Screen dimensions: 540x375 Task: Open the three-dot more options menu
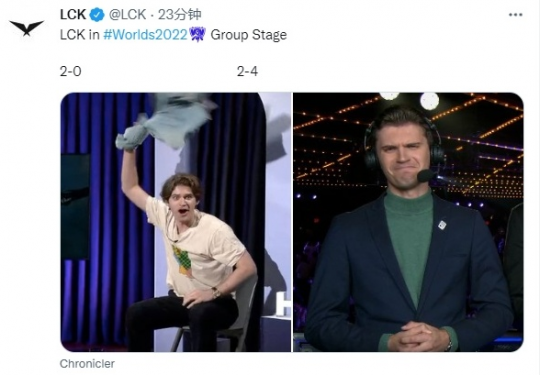click(x=515, y=15)
